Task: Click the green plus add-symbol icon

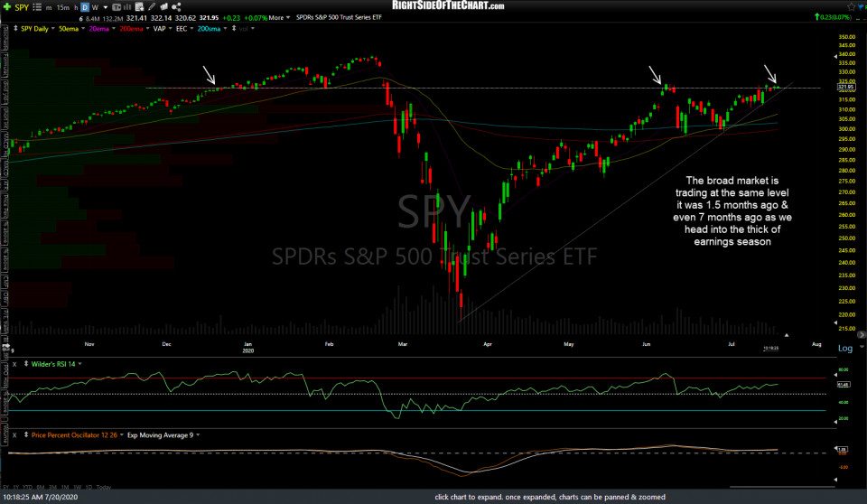Action: pos(7,6)
